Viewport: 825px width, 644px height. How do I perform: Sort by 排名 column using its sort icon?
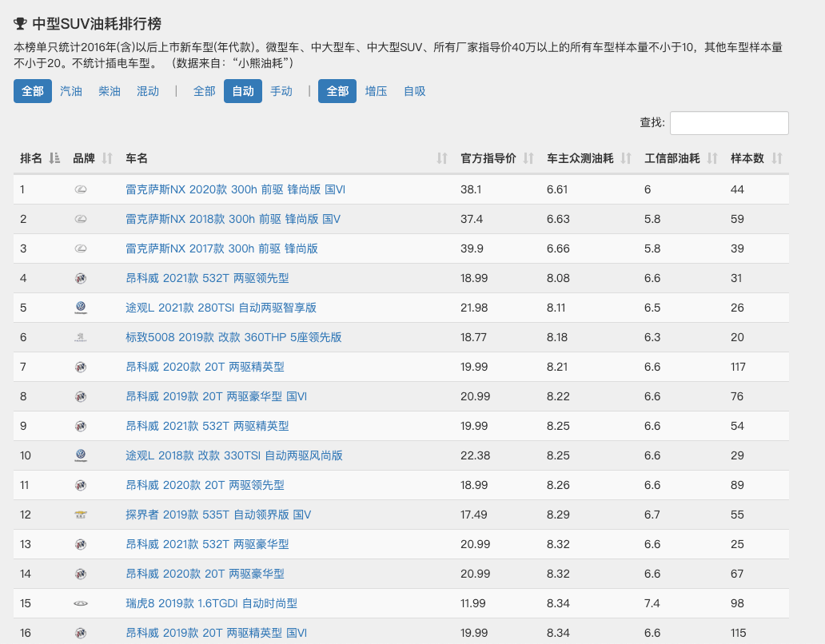(x=54, y=158)
